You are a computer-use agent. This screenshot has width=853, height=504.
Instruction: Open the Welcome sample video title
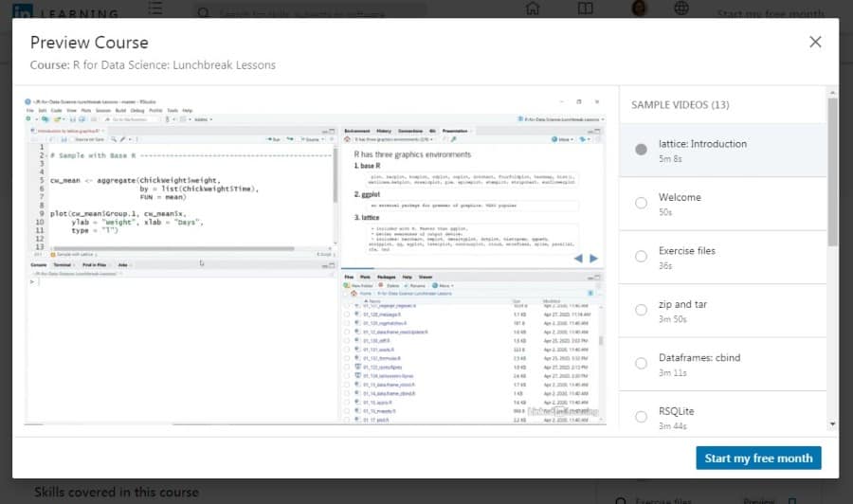(x=680, y=197)
